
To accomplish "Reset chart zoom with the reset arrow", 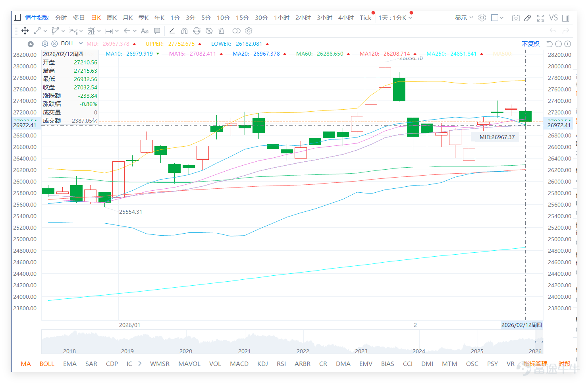I will [x=549, y=44].
